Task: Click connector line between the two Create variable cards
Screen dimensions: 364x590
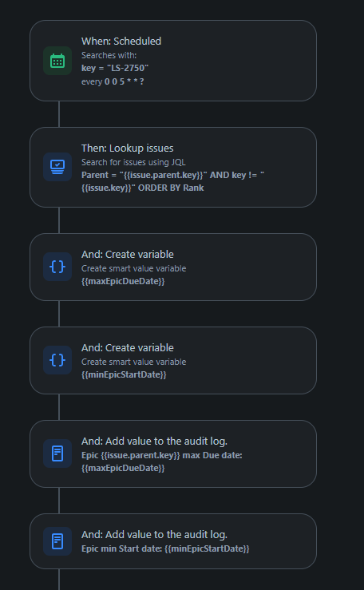Action: point(59,314)
